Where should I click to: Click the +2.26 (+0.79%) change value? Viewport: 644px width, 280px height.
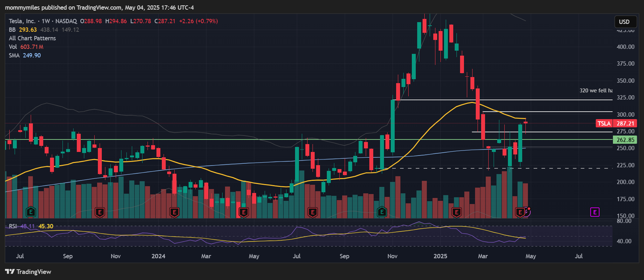point(198,21)
